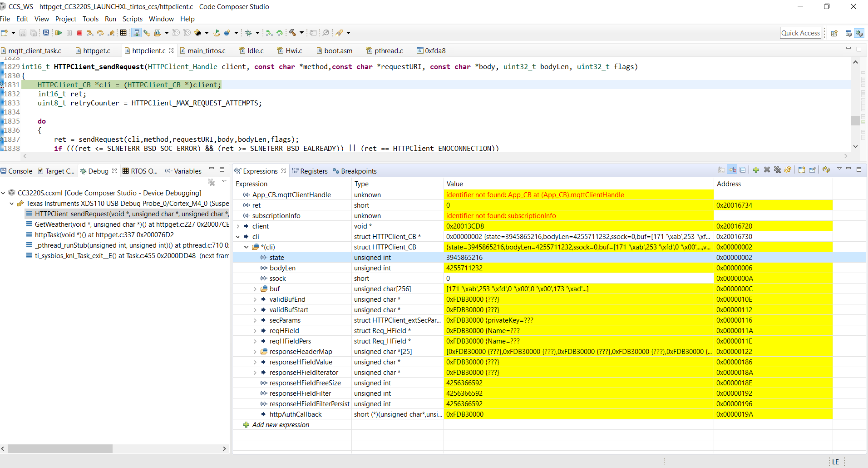Click the green plus Add Expression icon
The height and width of the screenshot is (468, 868).
coord(756,170)
